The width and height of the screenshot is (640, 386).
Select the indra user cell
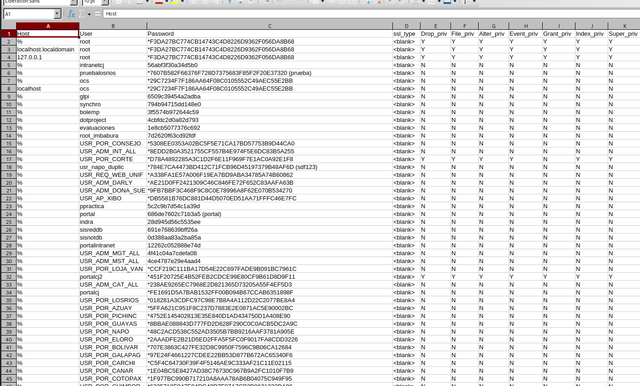[x=113, y=222]
